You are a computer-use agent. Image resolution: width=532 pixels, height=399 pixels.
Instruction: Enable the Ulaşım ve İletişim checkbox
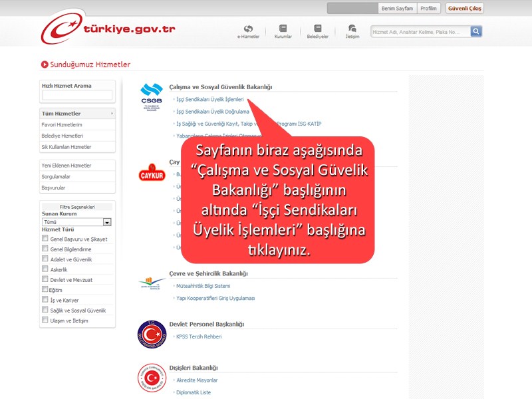click(45, 320)
